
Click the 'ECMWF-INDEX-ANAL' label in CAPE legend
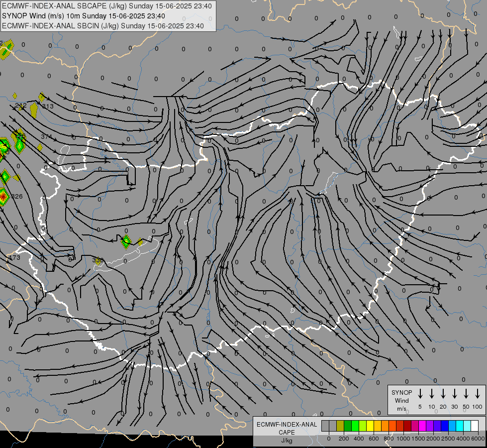tap(287, 425)
